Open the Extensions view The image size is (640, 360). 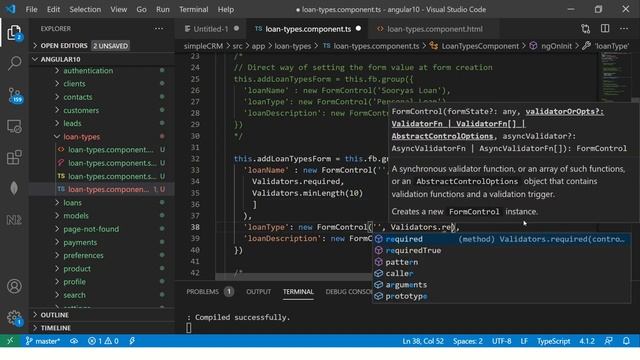[14, 158]
